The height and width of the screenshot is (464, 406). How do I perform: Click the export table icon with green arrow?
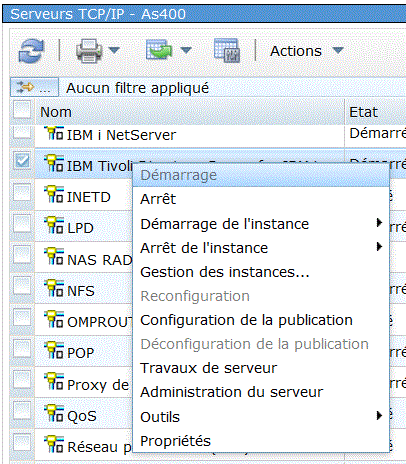159,50
